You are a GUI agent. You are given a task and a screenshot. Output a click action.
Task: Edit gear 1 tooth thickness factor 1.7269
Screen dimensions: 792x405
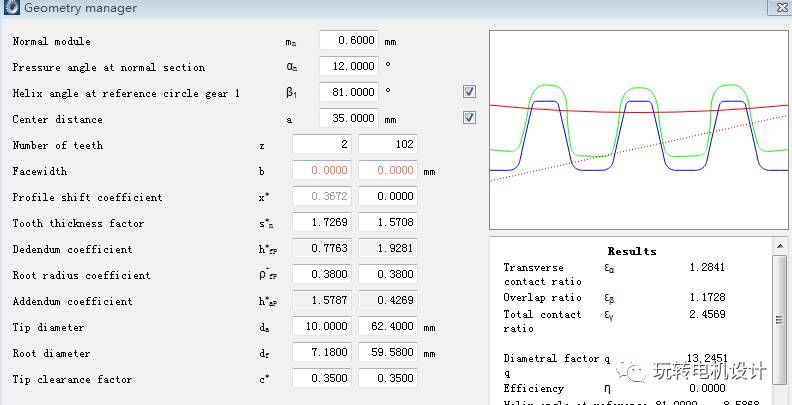click(x=322, y=222)
